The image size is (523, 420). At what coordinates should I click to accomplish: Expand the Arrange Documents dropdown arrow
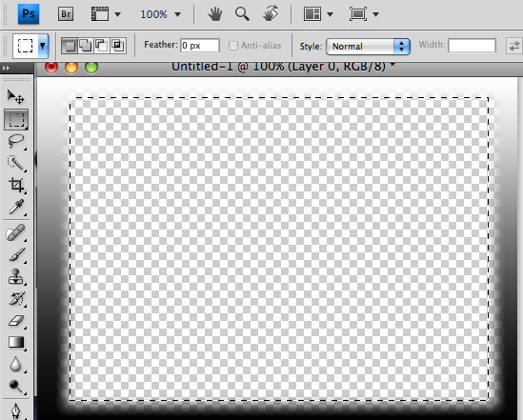click(330, 14)
